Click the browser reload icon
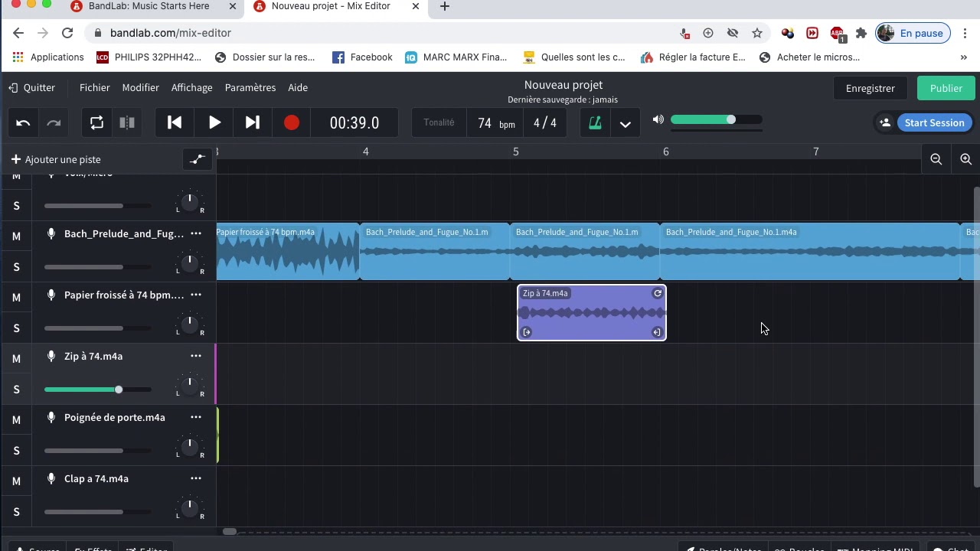This screenshot has height=551, width=980. coord(67,33)
